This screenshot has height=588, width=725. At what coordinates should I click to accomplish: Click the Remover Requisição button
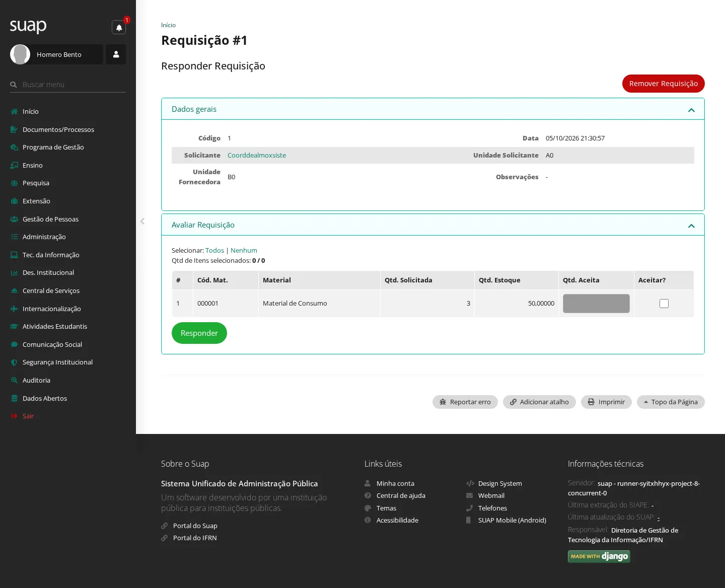pos(664,84)
